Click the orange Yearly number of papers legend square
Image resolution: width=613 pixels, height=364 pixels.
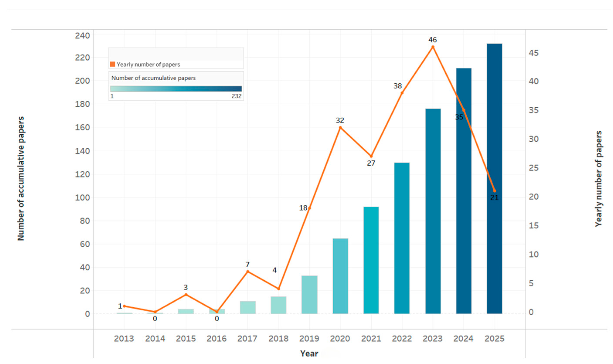[x=112, y=64]
